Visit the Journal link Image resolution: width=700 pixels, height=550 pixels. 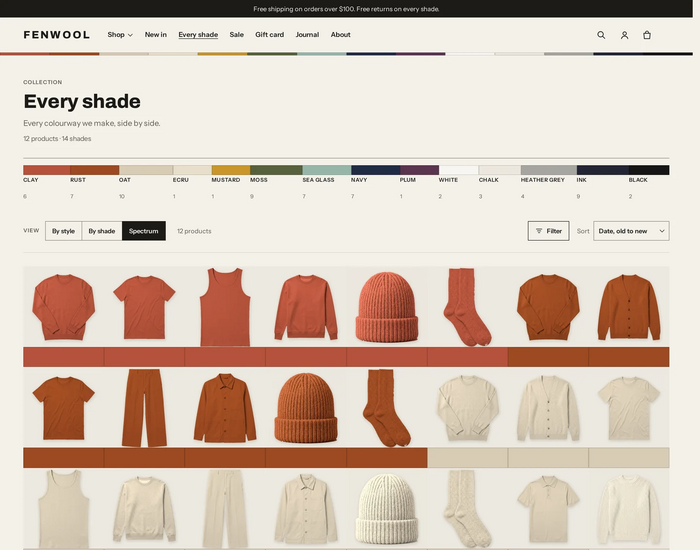(x=307, y=35)
